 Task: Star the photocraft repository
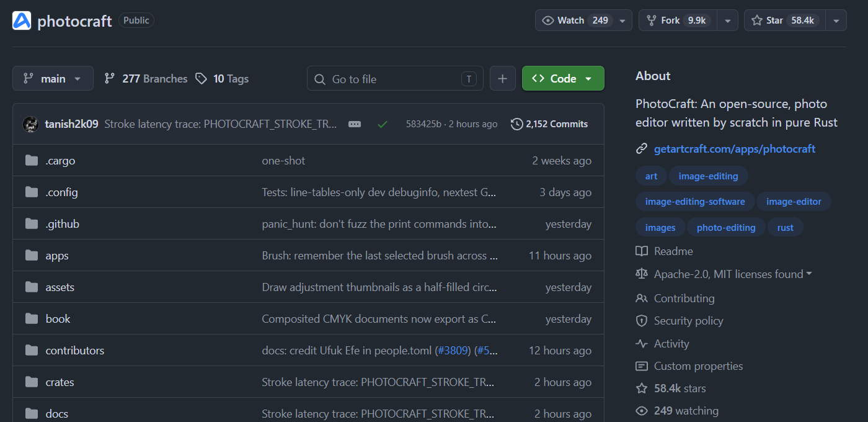(784, 20)
